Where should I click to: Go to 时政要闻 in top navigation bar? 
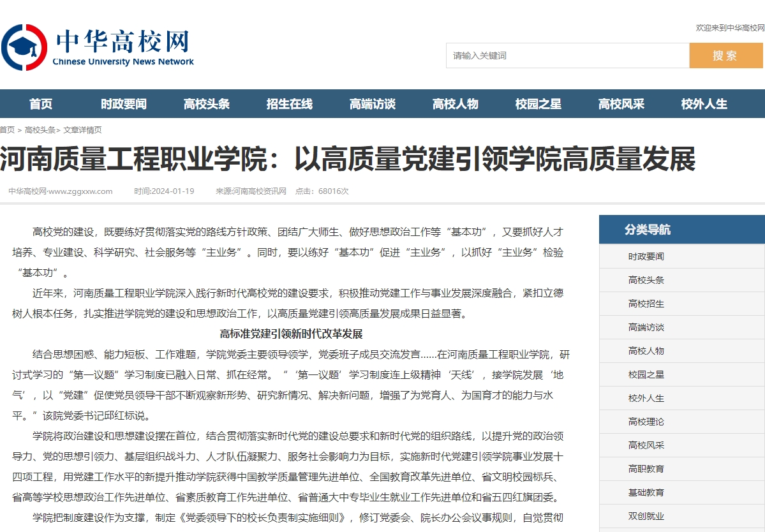click(124, 104)
